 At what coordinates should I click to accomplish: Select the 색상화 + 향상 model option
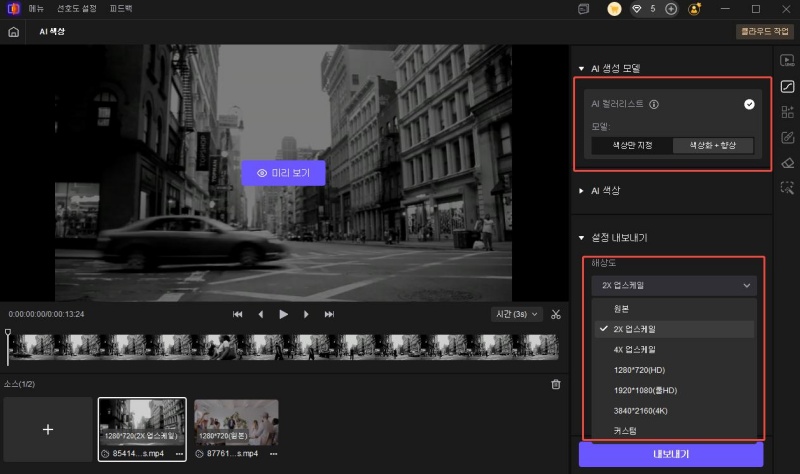(x=713, y=146)
